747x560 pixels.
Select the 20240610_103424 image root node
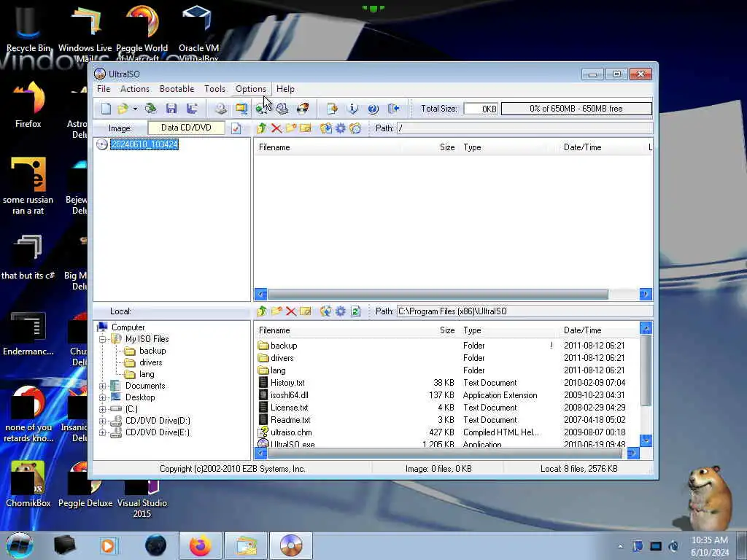coord(144,144)
